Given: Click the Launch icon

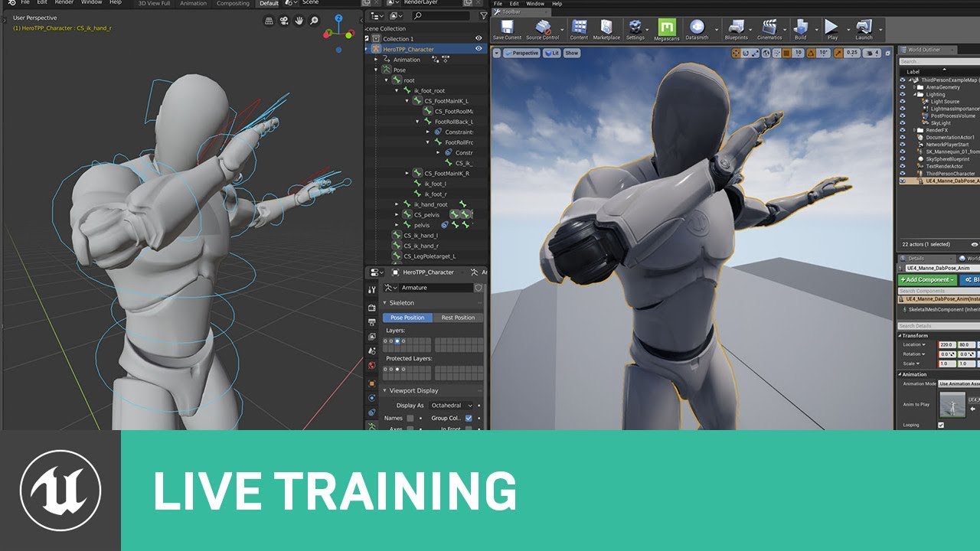Looking at the screenshot, I should (864, 30).
